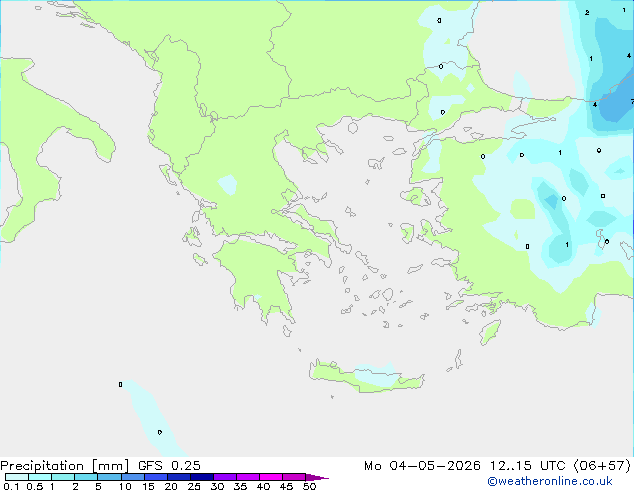
Task: Click the '25' legend scale value
Action: [x=194, y=486]
